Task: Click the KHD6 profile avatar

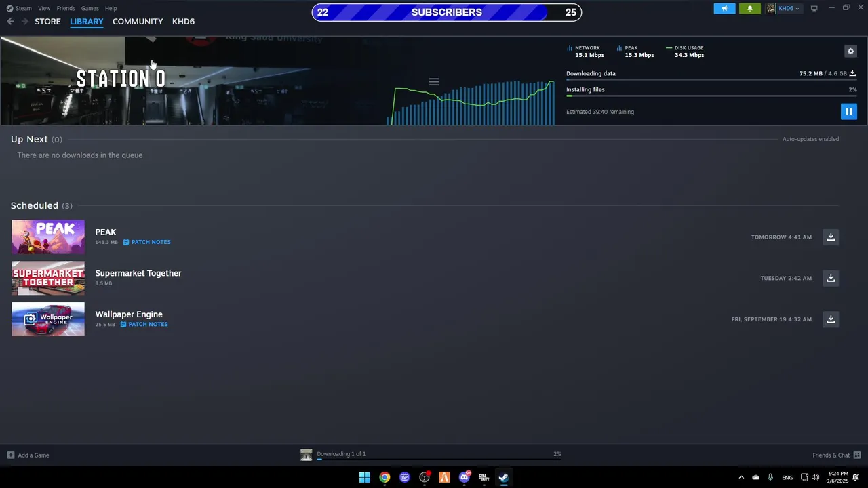Action: 771,8
